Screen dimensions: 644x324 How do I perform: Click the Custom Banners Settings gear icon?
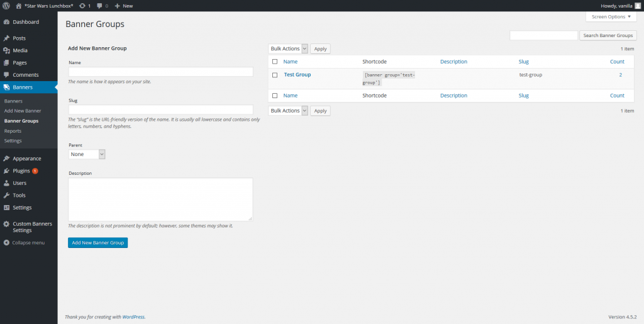click(6, 224)
